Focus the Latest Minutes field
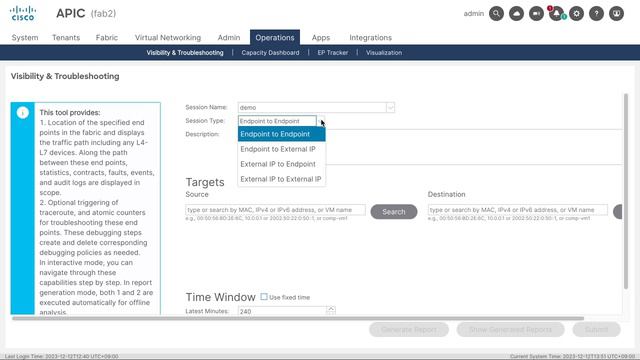The width and height of the screenshot is (640, 360). [282, 311]
